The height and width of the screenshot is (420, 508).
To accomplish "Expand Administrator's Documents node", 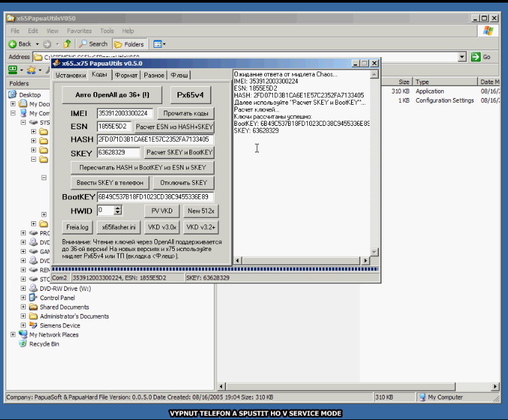I will coord(23,316).
